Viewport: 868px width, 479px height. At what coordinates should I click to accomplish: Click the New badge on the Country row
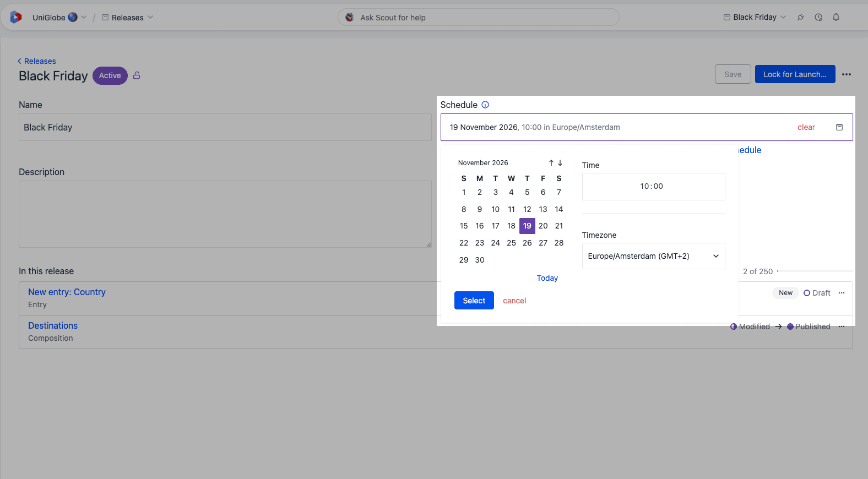785,293
